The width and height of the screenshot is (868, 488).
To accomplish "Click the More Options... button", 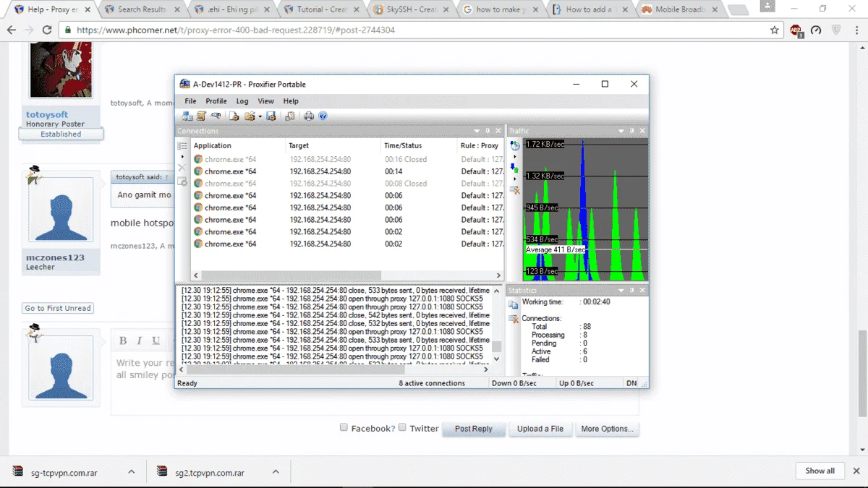I will (x=608, y=429).
